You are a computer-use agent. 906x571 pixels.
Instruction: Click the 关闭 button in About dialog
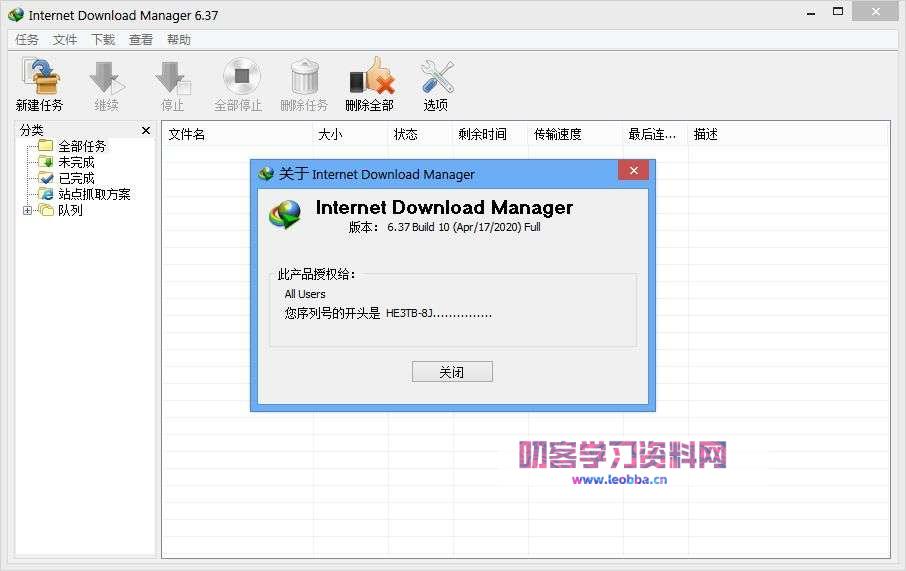coord(452,372)
